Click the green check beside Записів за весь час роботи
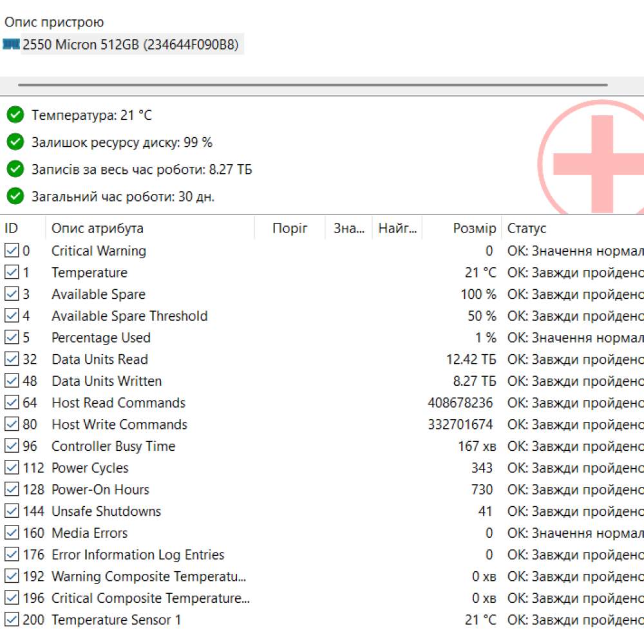This screenshot has height=644, width=644. [14, 169]
